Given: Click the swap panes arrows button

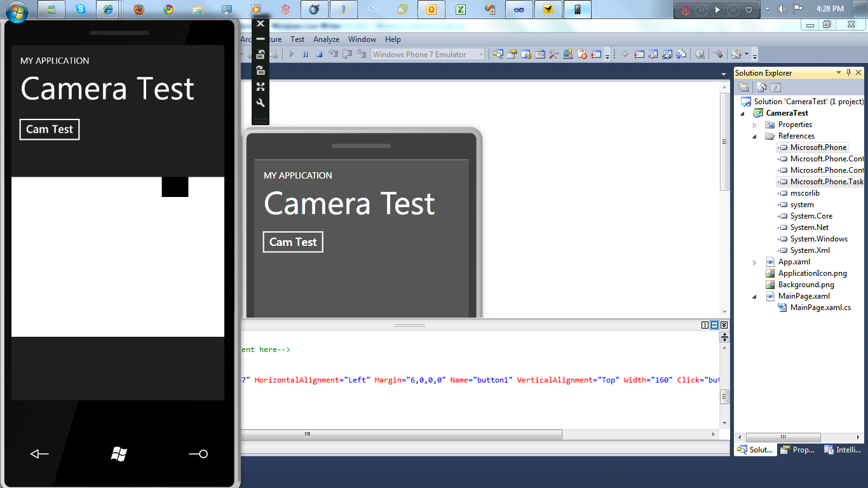Looking at the screenshot, I should click(x=724, y=338).
